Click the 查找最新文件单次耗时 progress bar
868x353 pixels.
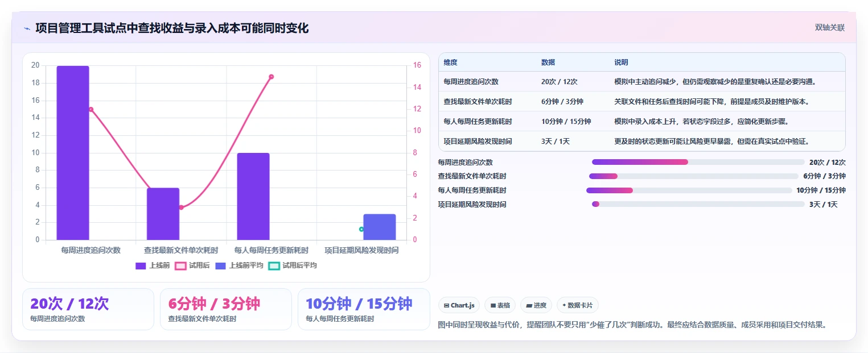694,176
